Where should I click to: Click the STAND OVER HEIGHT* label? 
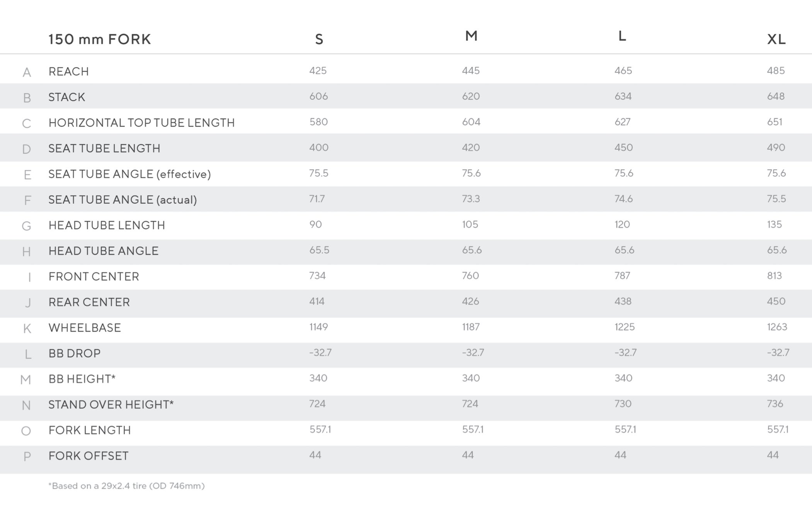(x=111, y=405)
